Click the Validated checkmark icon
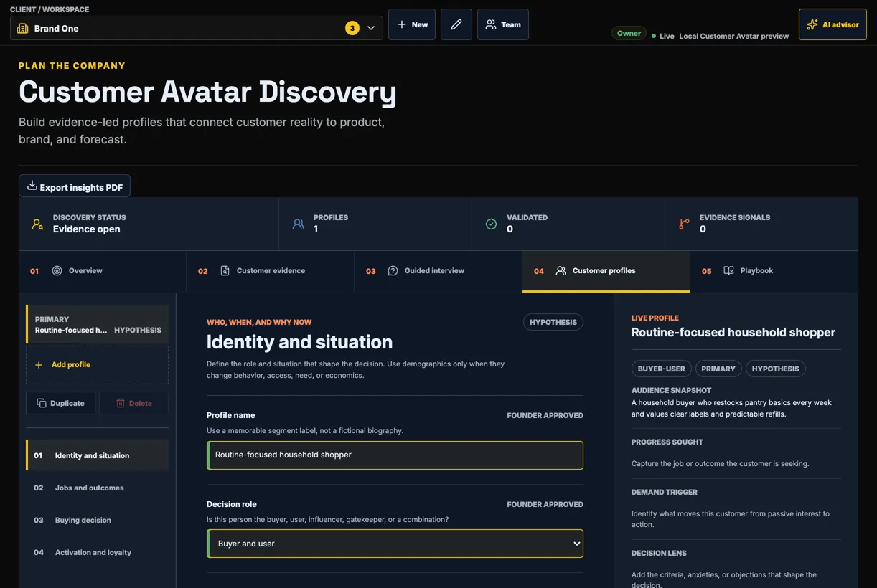The image size is (877, 588). pos(491,224)
